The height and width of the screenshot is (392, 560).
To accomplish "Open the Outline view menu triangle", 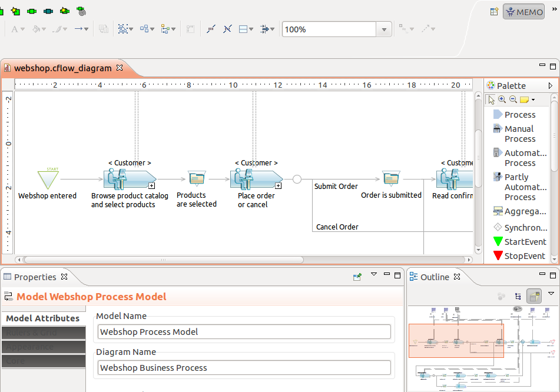I will point(551,294).
